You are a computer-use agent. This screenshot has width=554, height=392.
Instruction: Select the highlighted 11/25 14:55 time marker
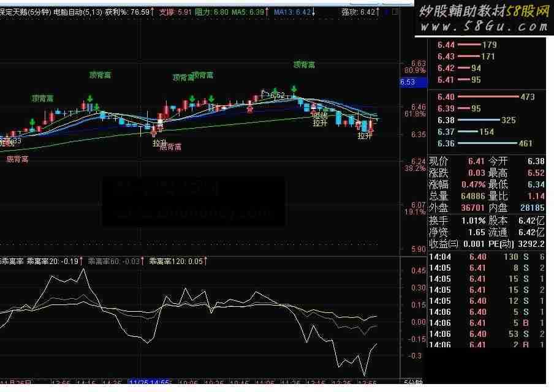click(150, 382)
